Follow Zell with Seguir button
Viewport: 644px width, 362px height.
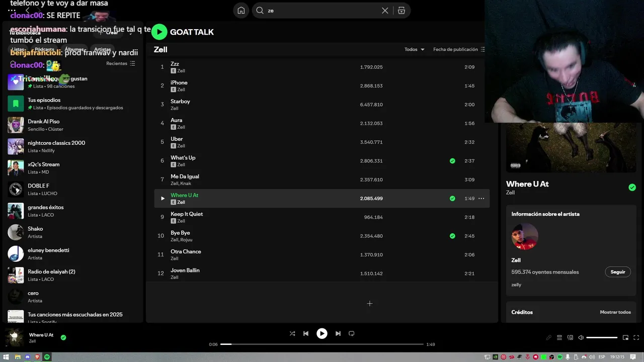coord(618,272)
